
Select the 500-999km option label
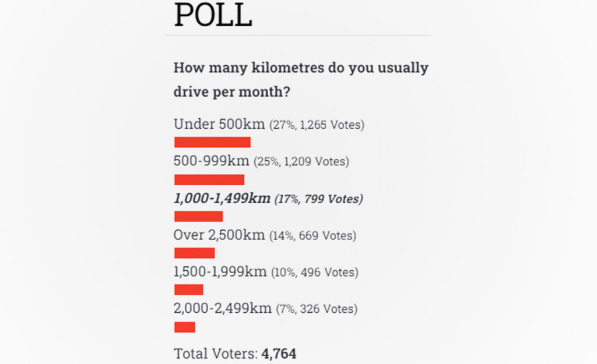click(211, 161)
